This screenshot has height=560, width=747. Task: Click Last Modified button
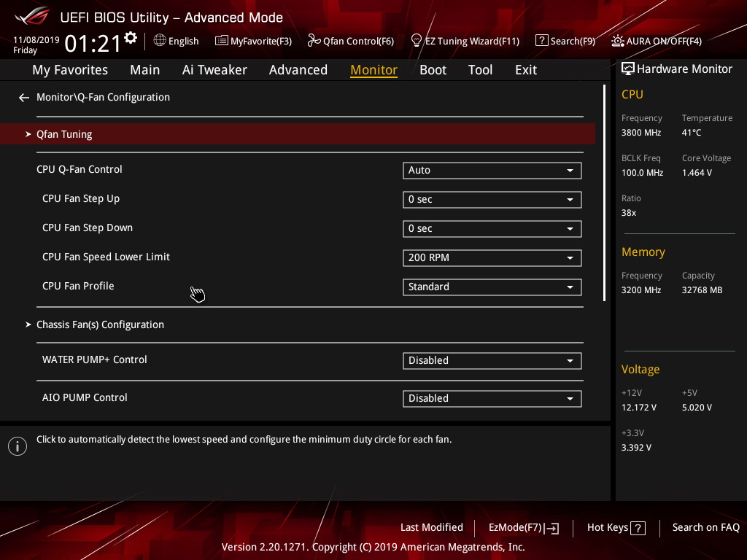432,528
